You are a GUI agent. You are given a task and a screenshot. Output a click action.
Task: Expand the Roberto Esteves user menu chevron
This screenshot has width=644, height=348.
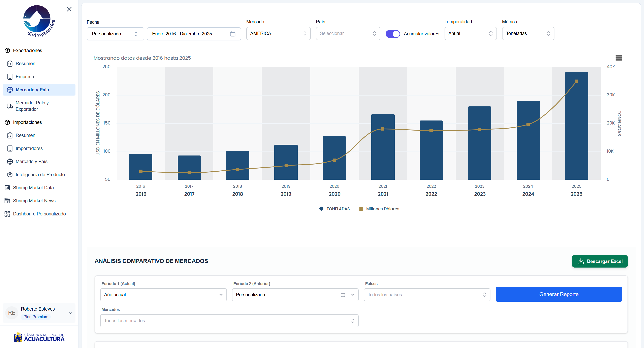(x=70, y=313)
